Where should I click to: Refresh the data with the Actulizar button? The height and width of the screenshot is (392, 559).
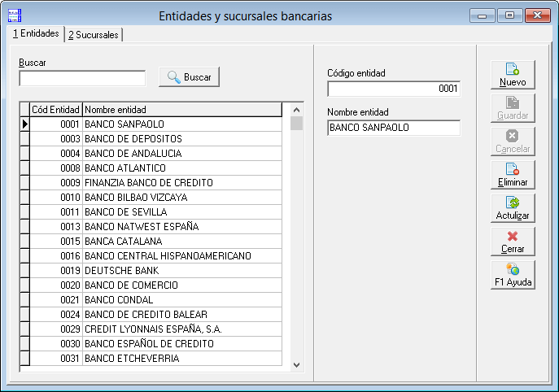pos(513,208)
